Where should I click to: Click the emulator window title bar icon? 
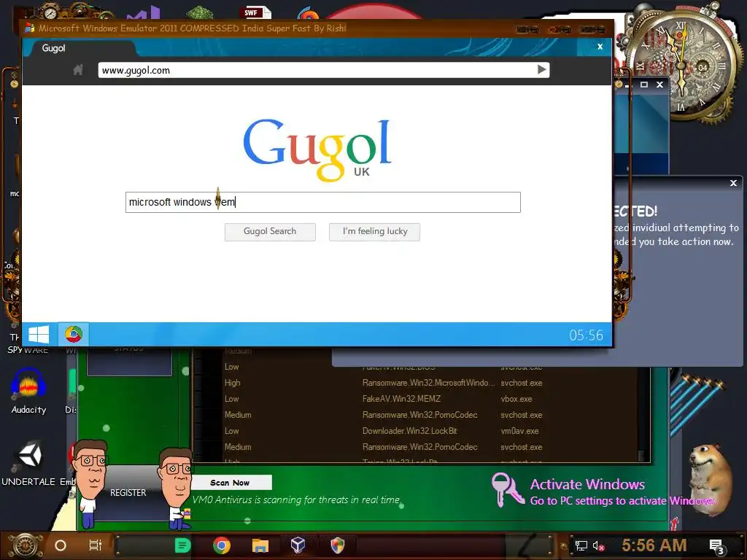(29, 28)
